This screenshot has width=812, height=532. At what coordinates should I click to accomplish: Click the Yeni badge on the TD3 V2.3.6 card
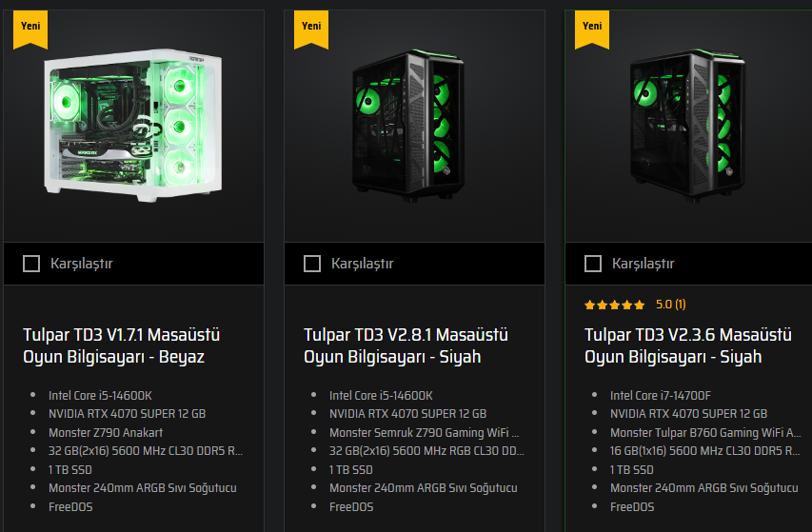(592, 30)
